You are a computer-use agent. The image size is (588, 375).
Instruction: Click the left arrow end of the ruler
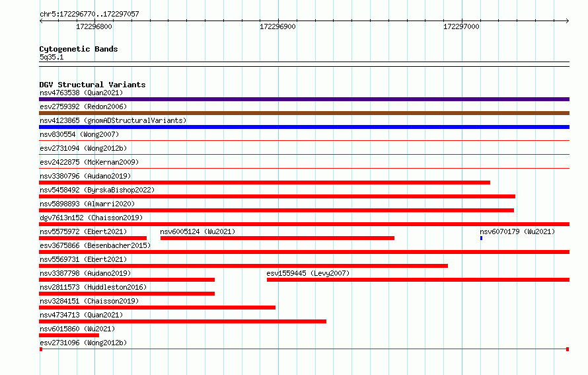pyautogui.click(x=41, y=21)
